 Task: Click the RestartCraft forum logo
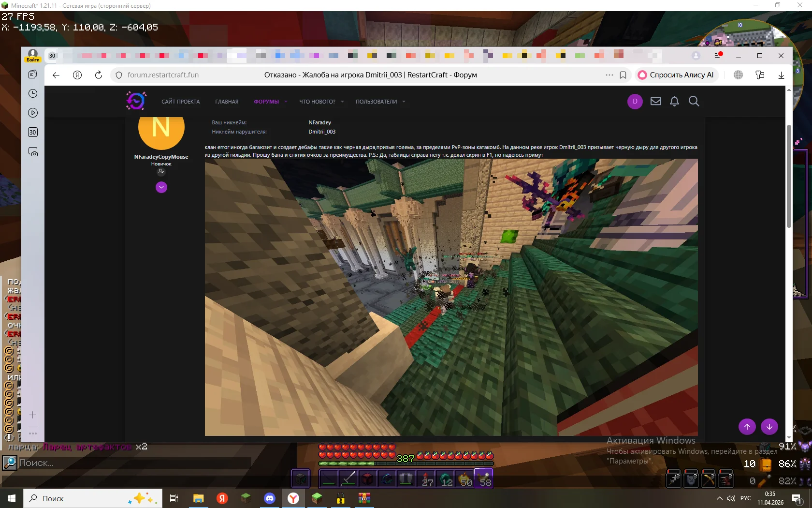click(136, 101)
